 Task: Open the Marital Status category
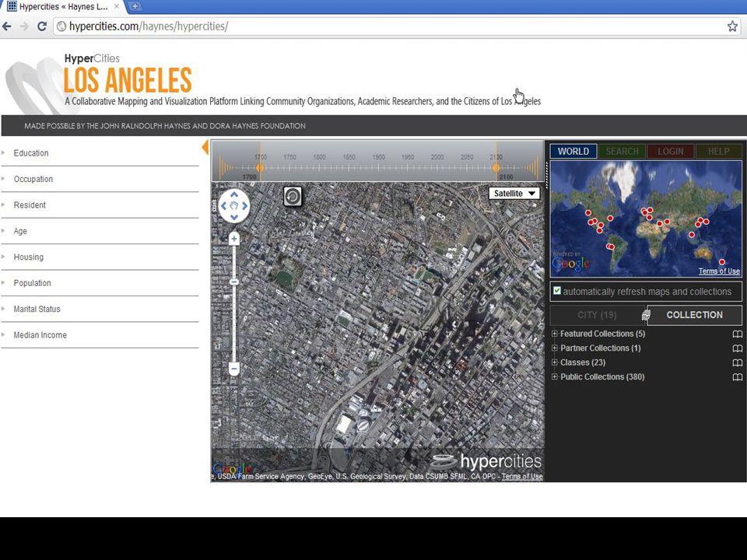tap(100, 309)
